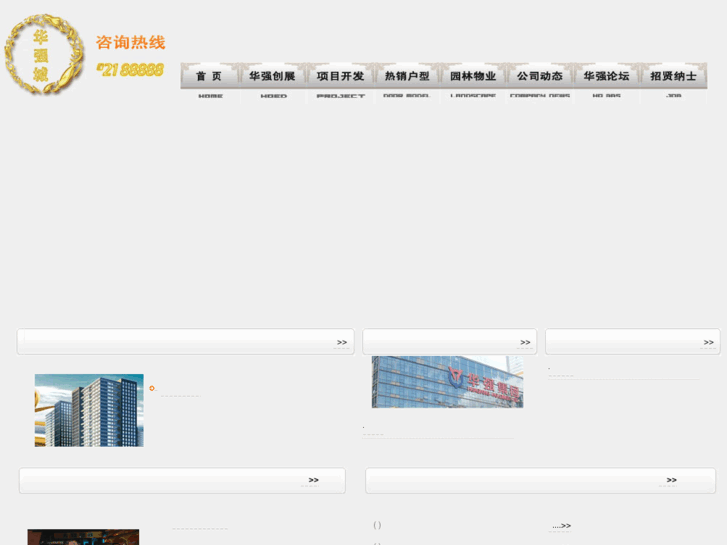Open the 园林物业 landscape menu

pyautogui.click(x=473, y=82)
